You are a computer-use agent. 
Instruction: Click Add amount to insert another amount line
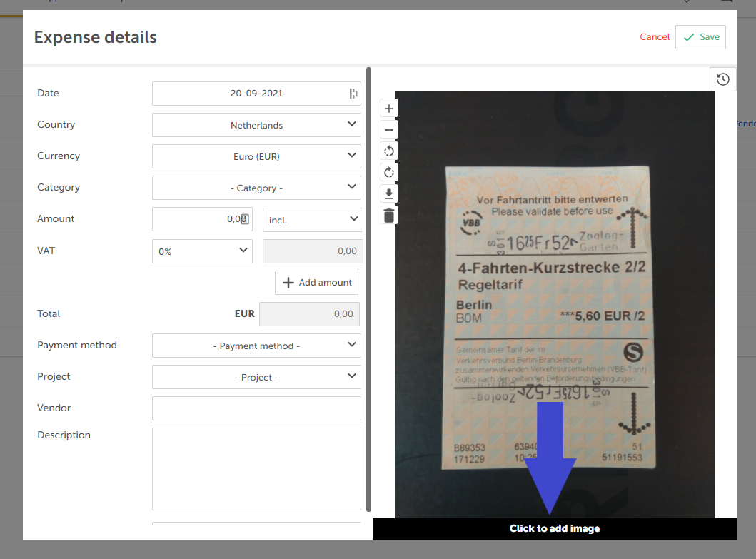coord(316,282)
